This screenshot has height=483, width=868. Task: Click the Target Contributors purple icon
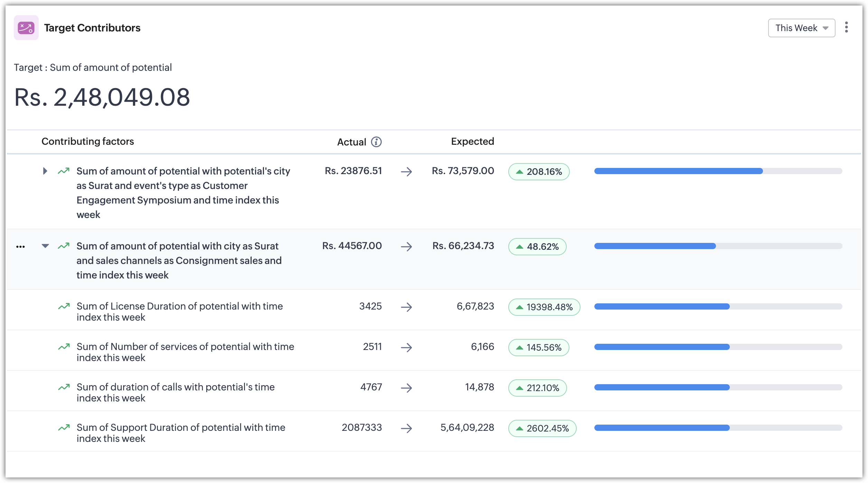coord(26,28)
